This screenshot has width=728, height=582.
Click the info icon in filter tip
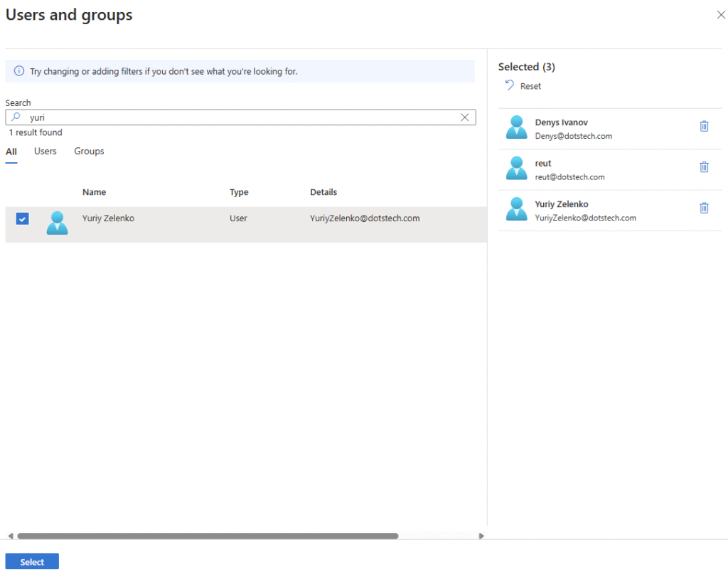[x=19, y=71]
